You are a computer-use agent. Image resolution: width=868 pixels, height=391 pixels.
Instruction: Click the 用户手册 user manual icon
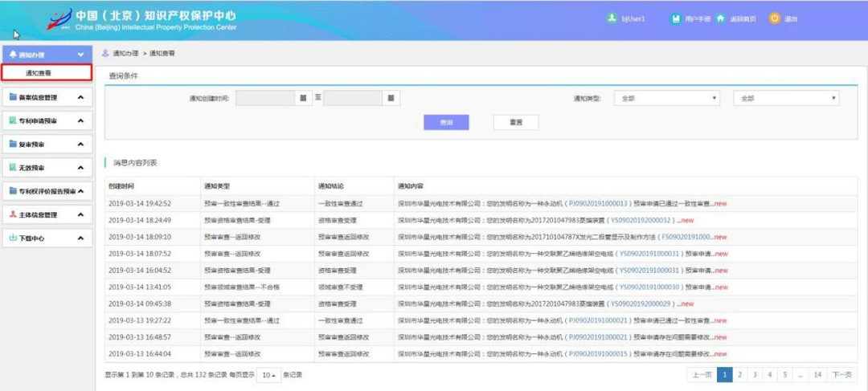677,18
